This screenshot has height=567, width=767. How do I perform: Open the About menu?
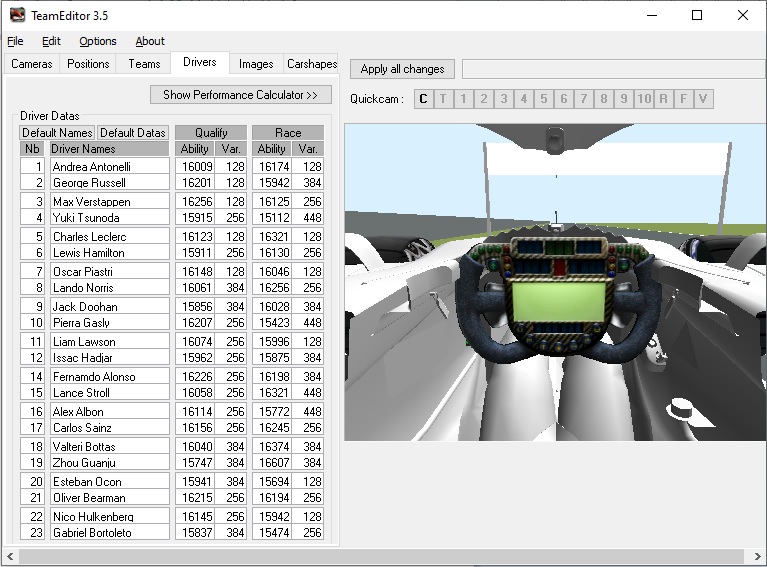150,41
